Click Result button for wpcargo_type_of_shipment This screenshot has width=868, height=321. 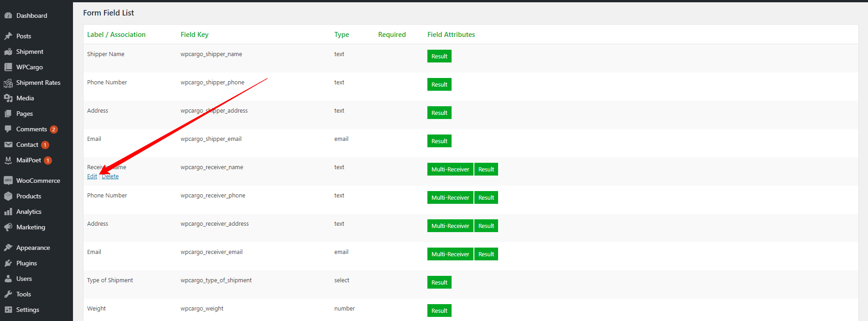click(x=439, y=282)
